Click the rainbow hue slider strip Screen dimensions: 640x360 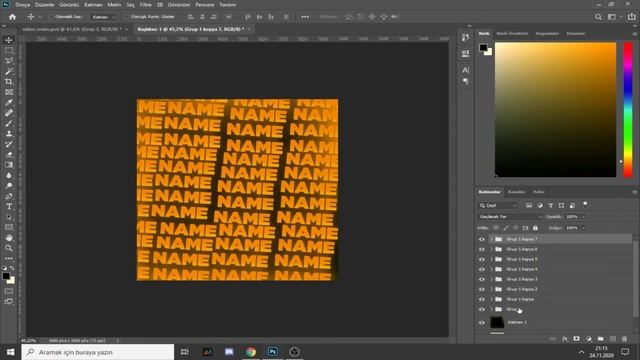pos(628,109)
